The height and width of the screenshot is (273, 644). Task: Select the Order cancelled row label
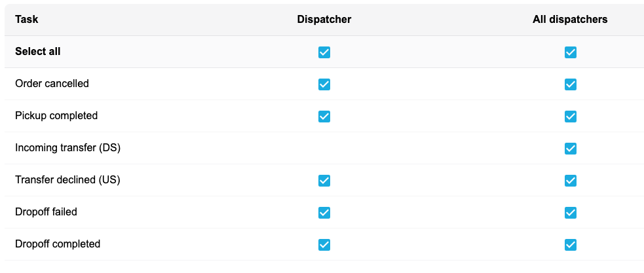pos(52,83)
